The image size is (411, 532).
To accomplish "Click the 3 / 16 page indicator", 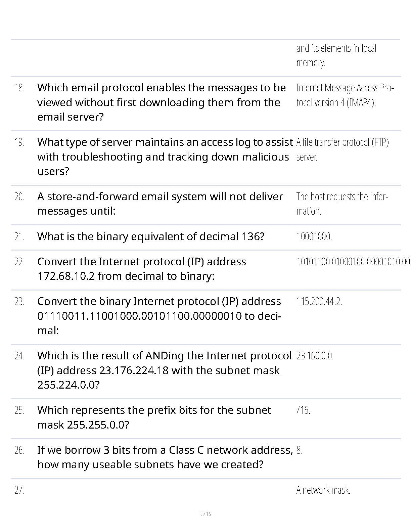I will 205,514.
